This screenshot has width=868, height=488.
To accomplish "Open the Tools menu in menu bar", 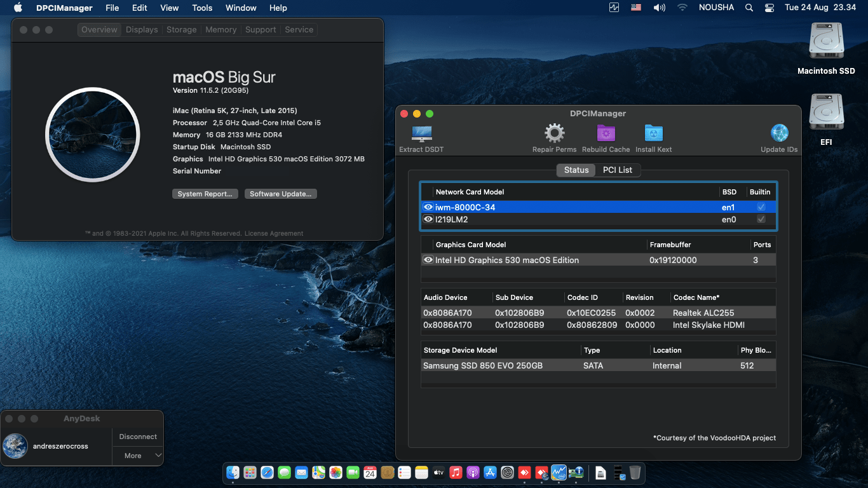I will point(202,8).
